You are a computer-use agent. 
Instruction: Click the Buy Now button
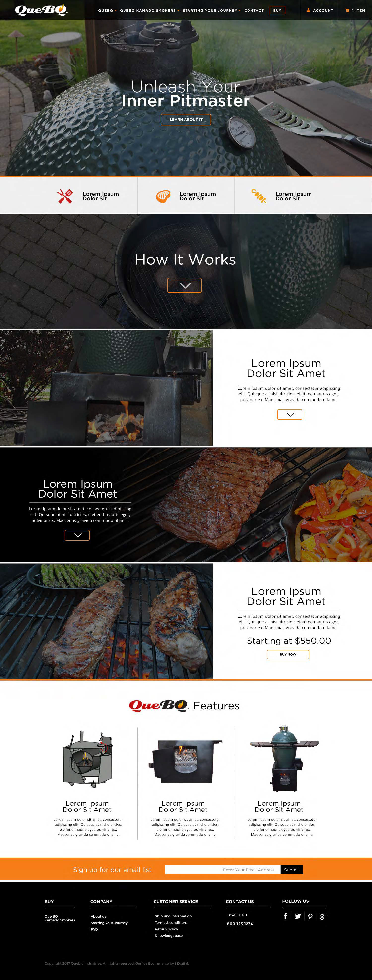click(288, 654)
